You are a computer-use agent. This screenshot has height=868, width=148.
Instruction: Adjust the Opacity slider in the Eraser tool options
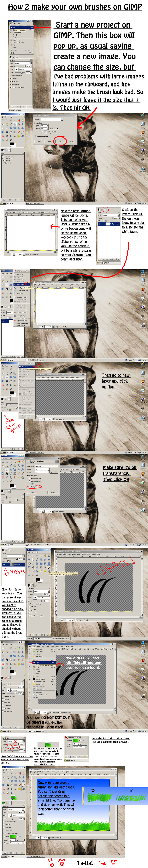point(12,687)
